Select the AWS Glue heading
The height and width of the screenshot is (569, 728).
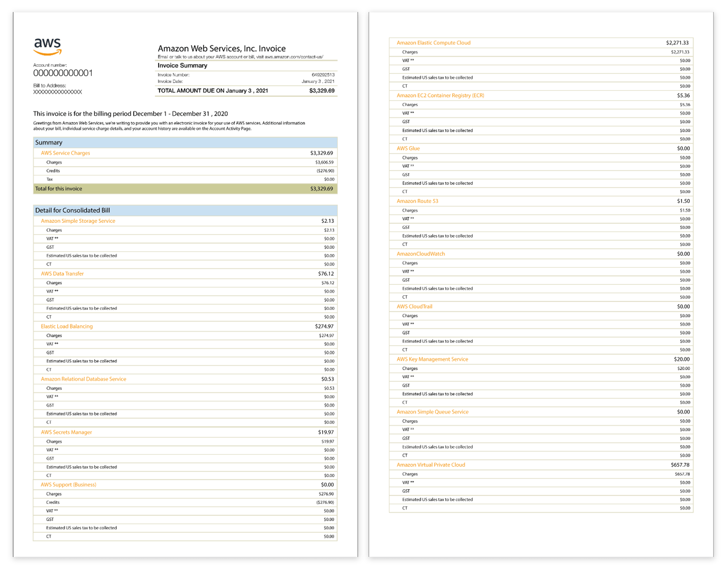(408, 148)
